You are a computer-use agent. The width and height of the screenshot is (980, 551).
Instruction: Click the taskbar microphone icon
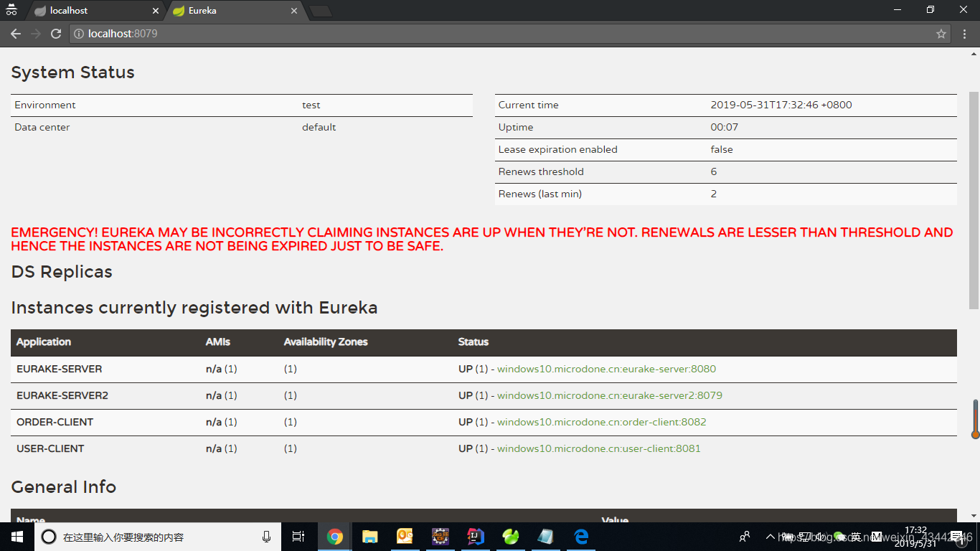coord(267,537)
